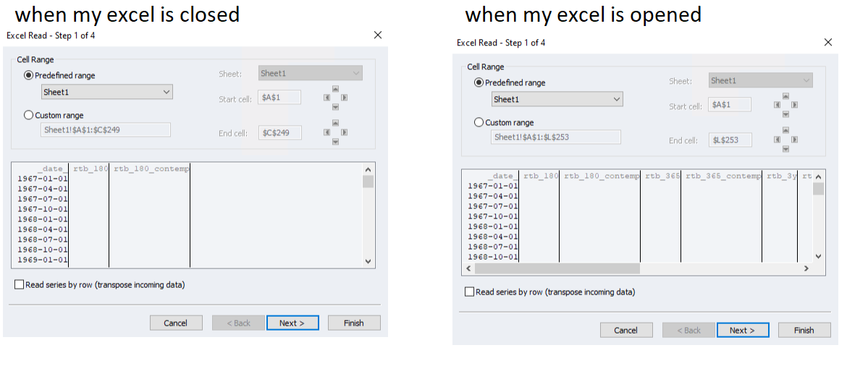868x366 pixels.
Task: Click End cell field showing $L$253
Action: 730,140
